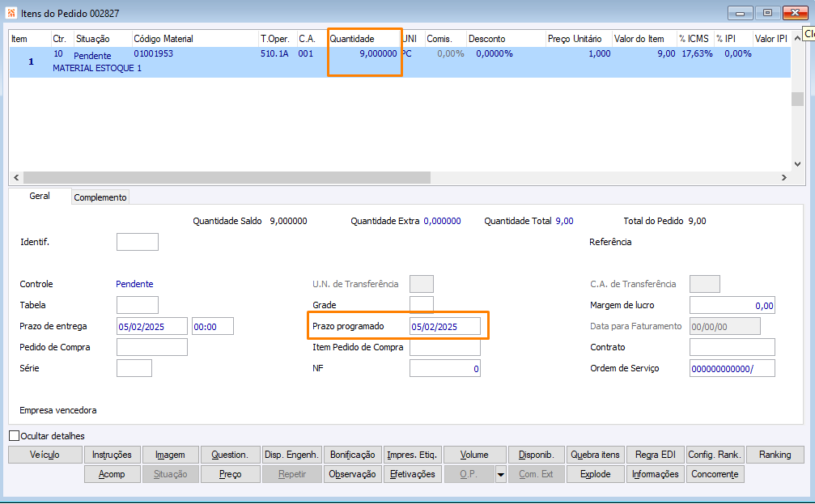Open the Instruções button
Image resolution: width=815 pixels, height=504 pixels.
click(x=112, y=455)
